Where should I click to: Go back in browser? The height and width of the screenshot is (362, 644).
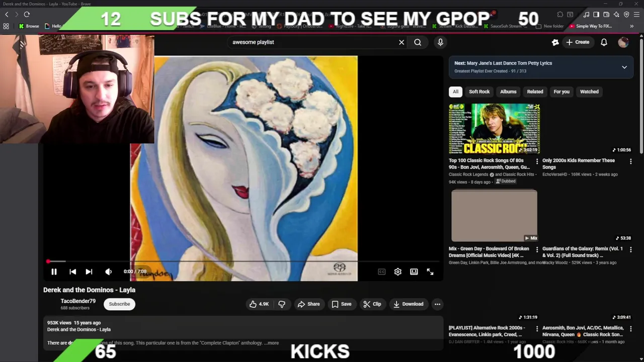6,15
